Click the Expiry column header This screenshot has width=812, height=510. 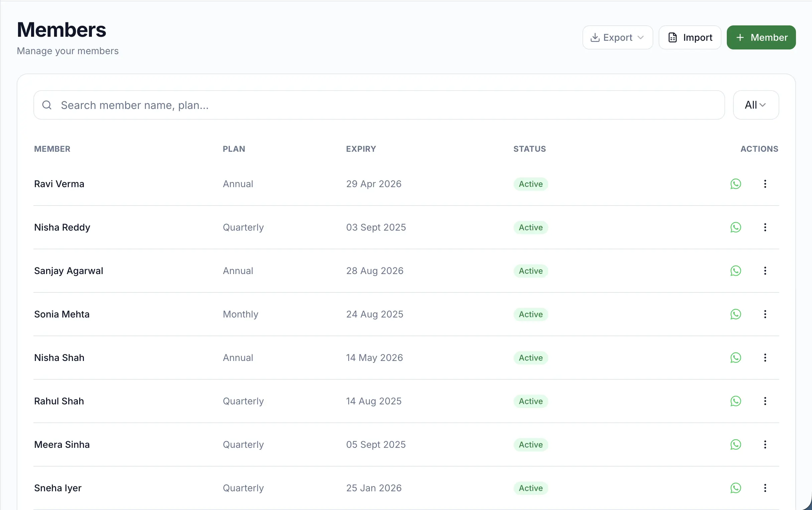[361, 149]
